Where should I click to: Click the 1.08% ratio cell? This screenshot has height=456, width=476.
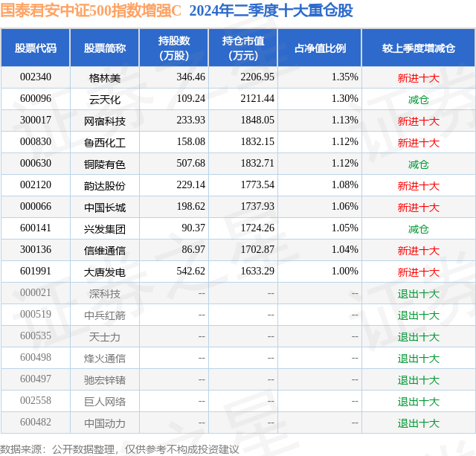point(345,185)
